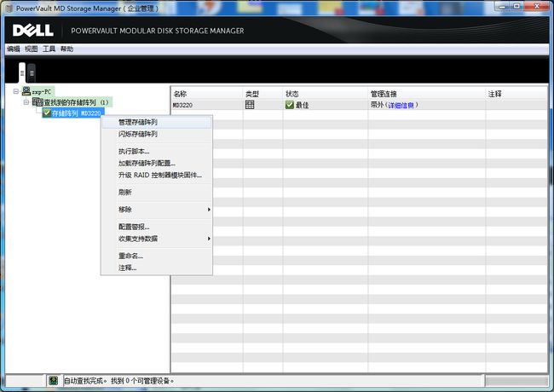Click 注释... in the context menu

pos(157,268)
